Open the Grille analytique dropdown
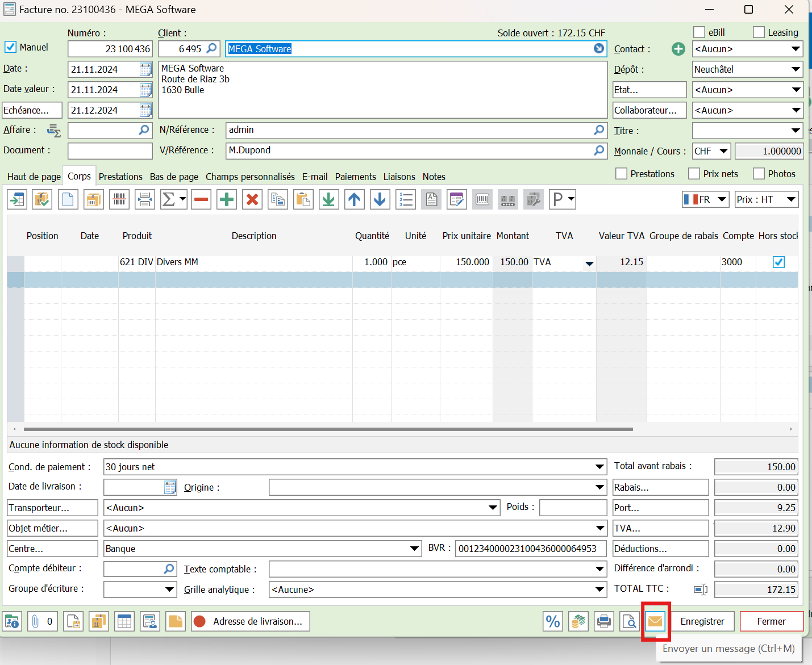Screen dimensions: 812x665 click(600, 589)
